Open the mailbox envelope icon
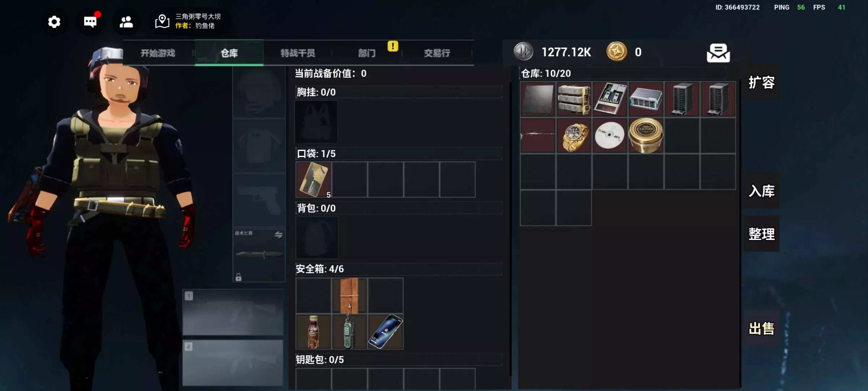This screenshot has height=391, width=868. (x=718, y=53)
